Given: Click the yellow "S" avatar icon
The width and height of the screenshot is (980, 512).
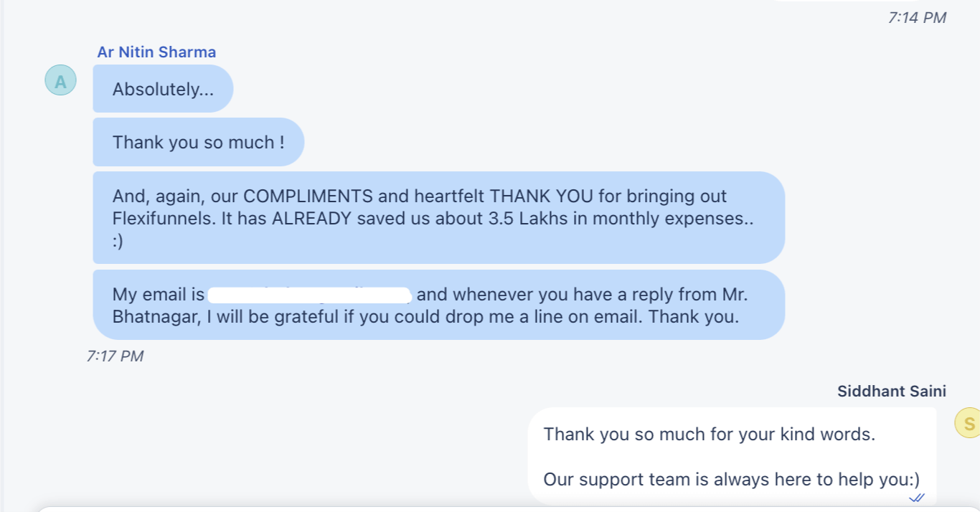Looking at the screenshot, I should point(969,422).
